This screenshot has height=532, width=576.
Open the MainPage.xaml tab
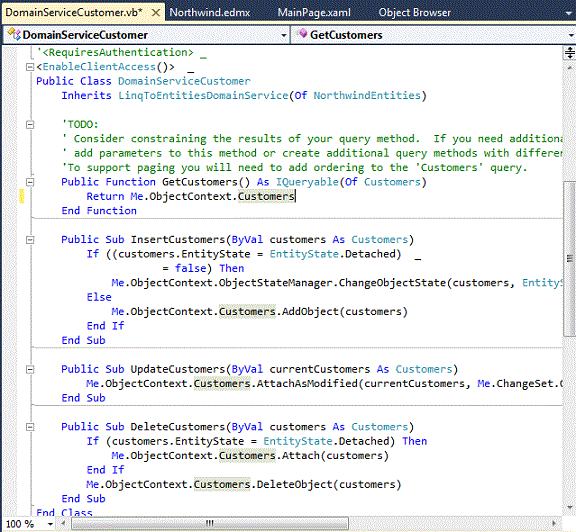click(314, 13)
